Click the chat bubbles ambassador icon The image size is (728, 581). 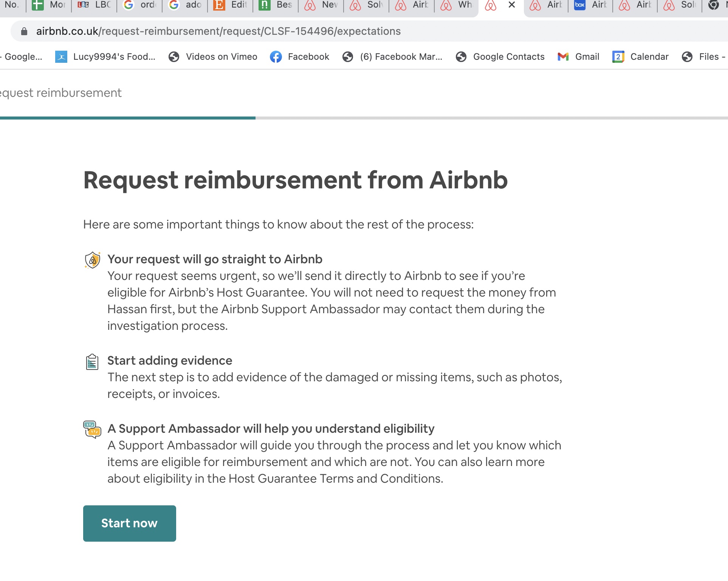coord(92,429)
